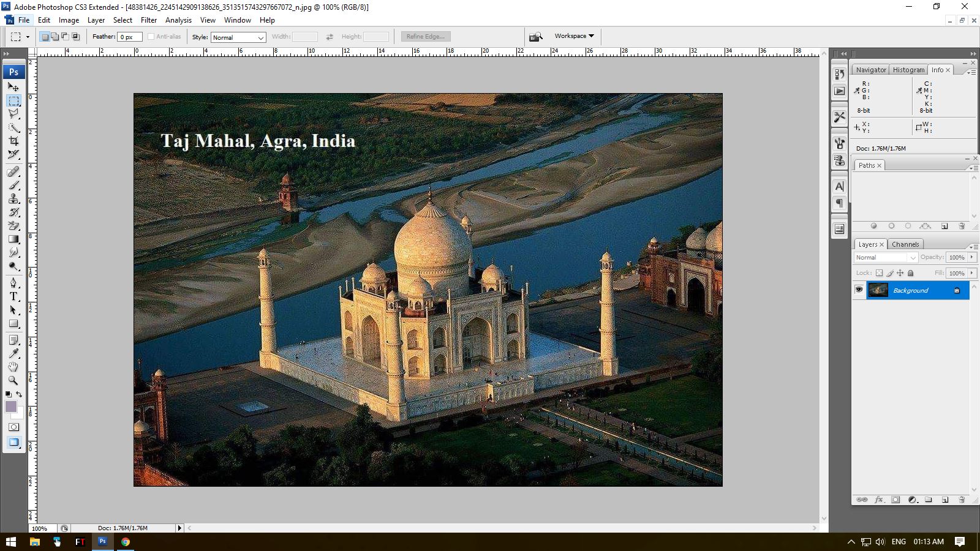The height and width of the screenshot is (551, 980).
Task: Toggle Lock transparent pixels
Action: pos(880,273)
